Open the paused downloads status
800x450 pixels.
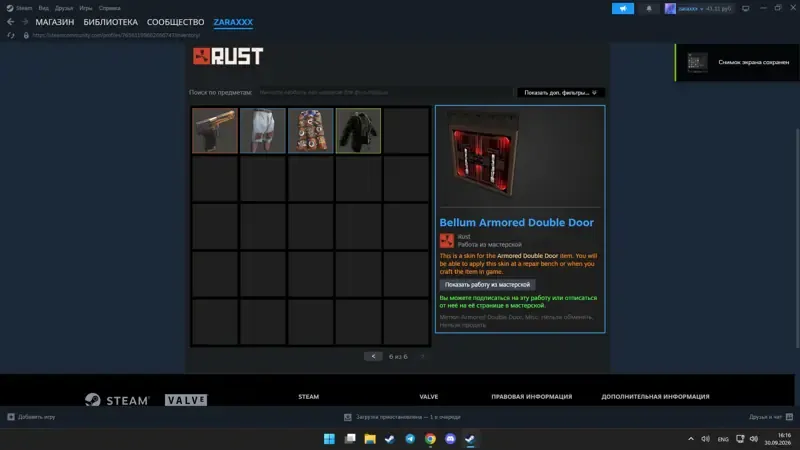tap(403, 417)
